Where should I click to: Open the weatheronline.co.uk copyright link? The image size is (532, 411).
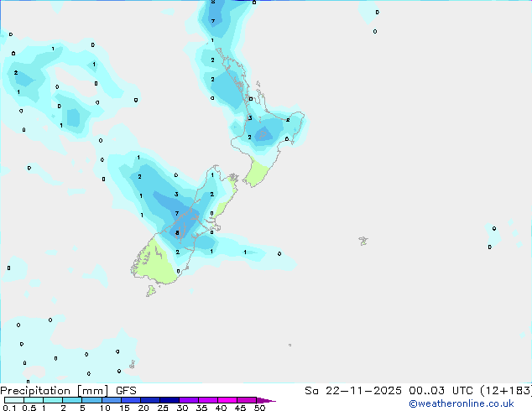pos(462,404)
